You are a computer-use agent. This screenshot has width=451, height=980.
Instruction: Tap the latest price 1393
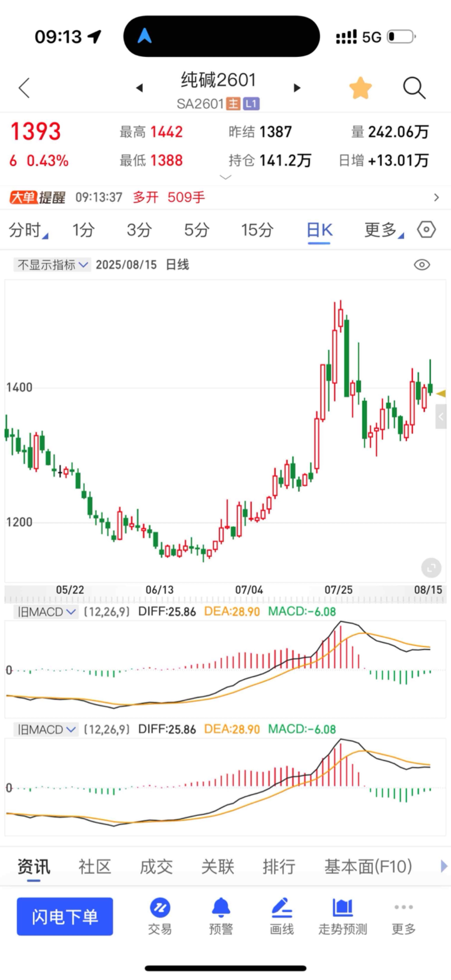pos(36,132)
